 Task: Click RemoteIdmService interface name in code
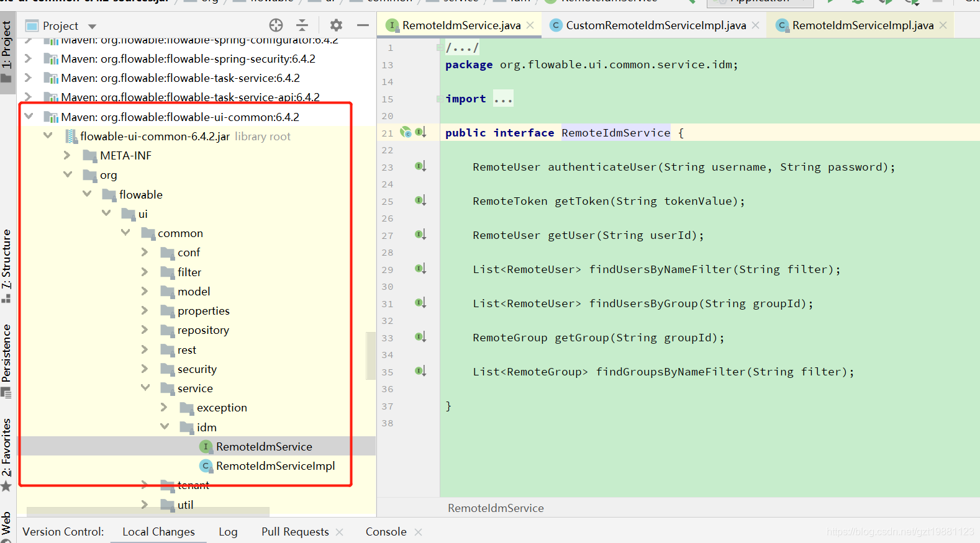[616, 133]
